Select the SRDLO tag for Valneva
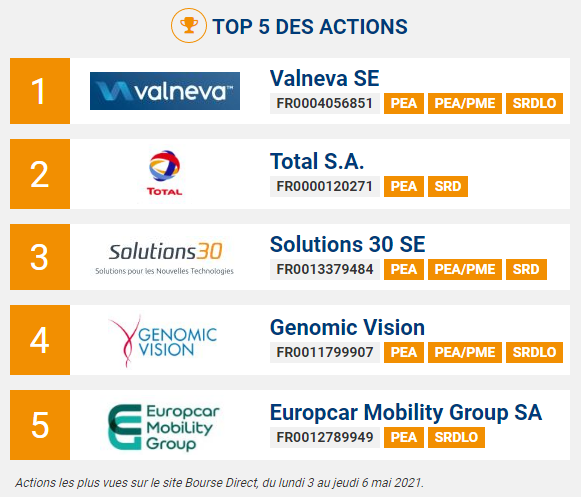Image resolution: width=581 pixels, height=497 pixels. click(x=534, y=103)
